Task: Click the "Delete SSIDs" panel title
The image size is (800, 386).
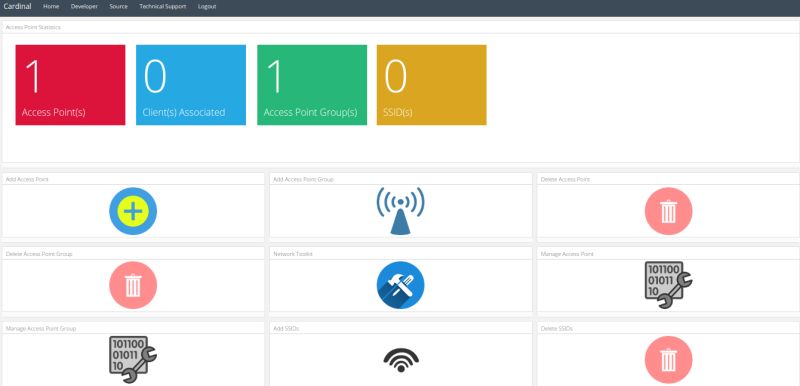Action: pyautogui.click(x=557, y=329)
